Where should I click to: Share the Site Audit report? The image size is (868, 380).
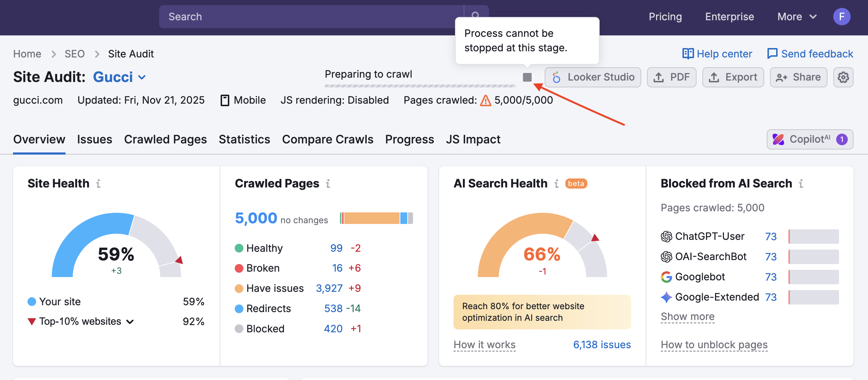pos(798,77)
